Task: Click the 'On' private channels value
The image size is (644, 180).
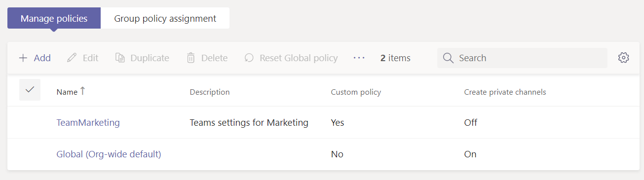Action: [x=470, y=154]
